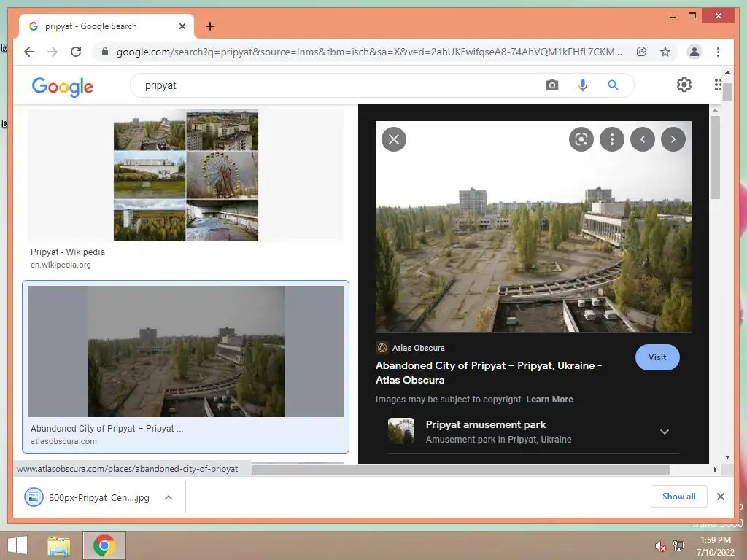The image size is (747, 560).
Task: Click the blue magnifier search icon
Action: [x=613, y=85]
